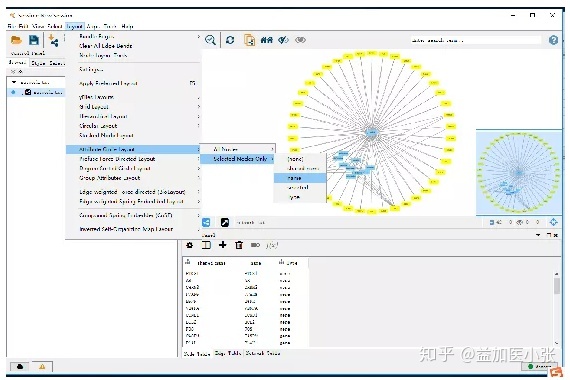Click the black detach-view arrow icon

[x=225, y=222]
